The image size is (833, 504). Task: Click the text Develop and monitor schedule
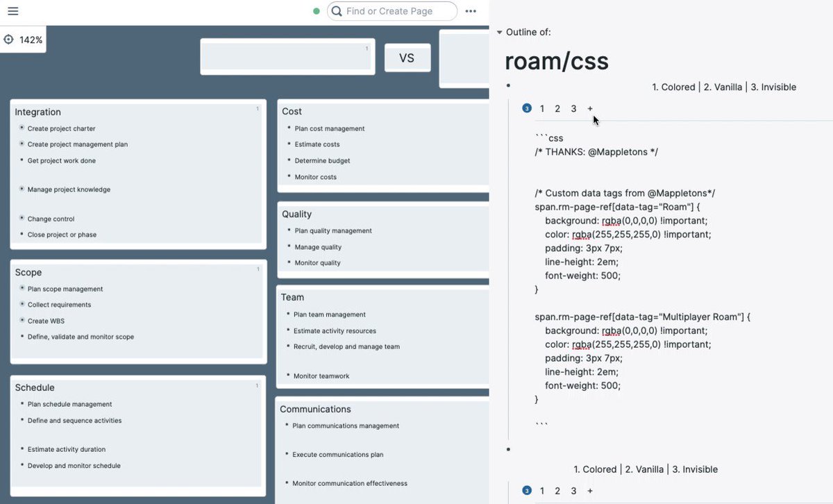[x=74, y=466]
